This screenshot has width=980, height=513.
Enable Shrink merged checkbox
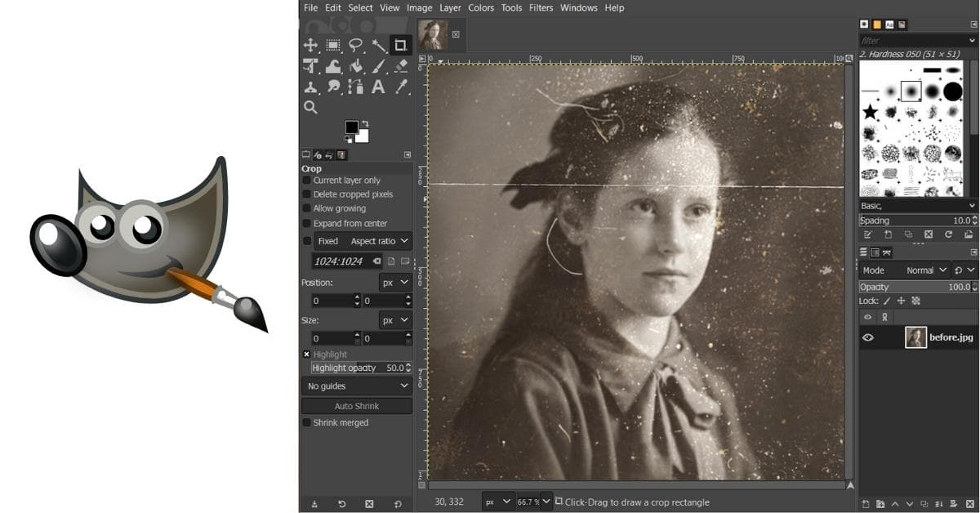[x=307, y=422]
